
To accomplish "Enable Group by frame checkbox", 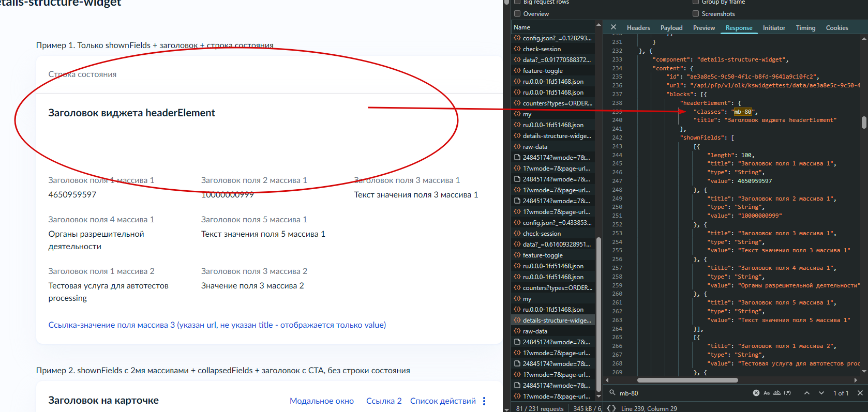I will [x=696, y=2].
